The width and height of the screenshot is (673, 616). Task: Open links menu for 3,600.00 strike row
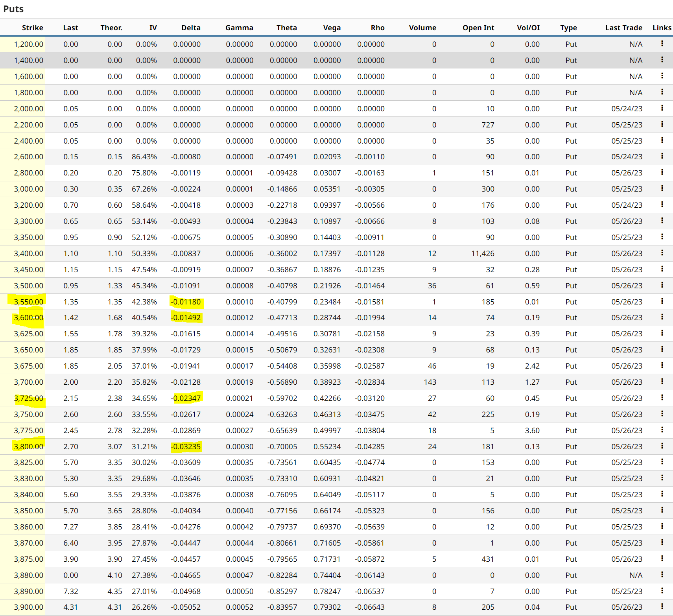click(662, 317)
